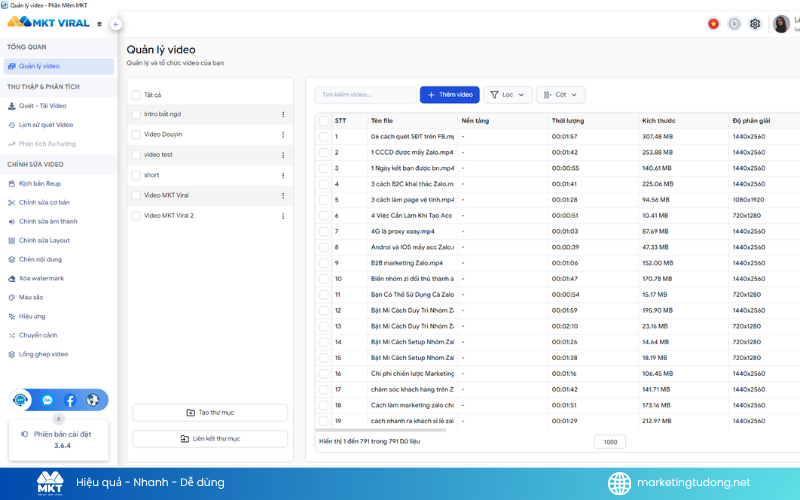This screenshot has width=800, height=500.
Task: Open options menu for Video Douyin folder
Action: tap(283, 135)
